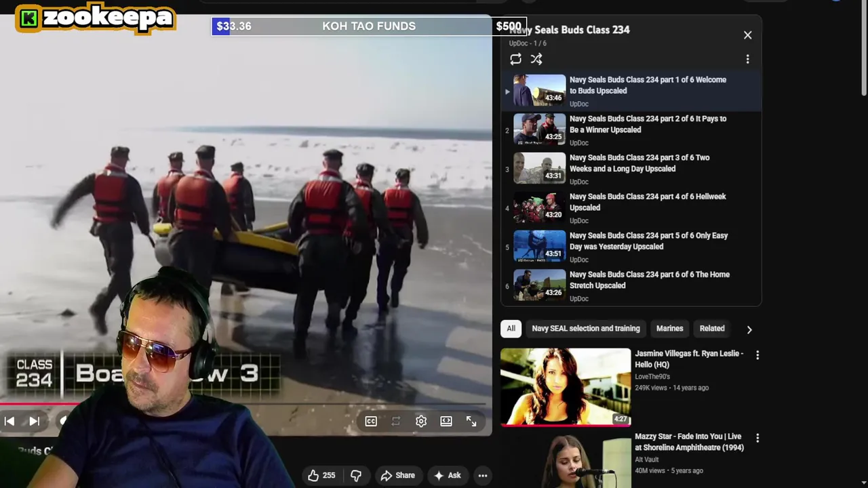The image size is (868, 488).
Task: Show more filter chips arrow
Action: coord(749,329)
